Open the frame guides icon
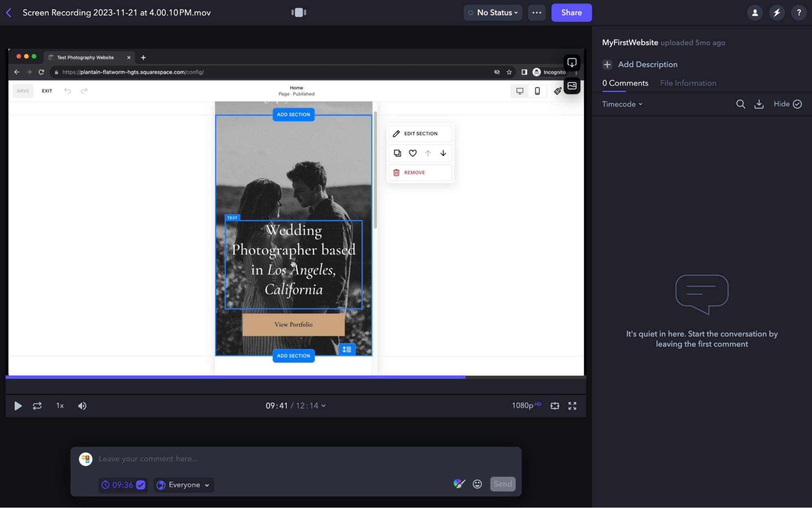The width and height of the screenshot is (812, 508). (x=554, y=406)
